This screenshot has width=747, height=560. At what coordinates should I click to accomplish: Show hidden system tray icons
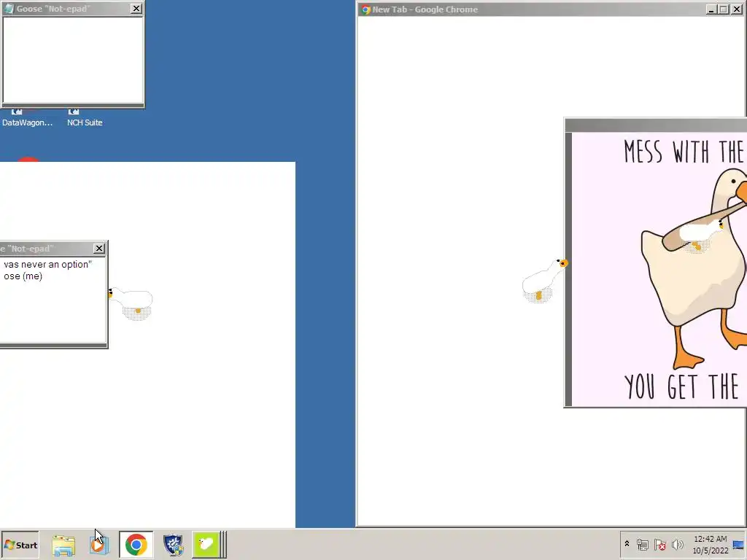pyautogui.click(x=627, y=544)
